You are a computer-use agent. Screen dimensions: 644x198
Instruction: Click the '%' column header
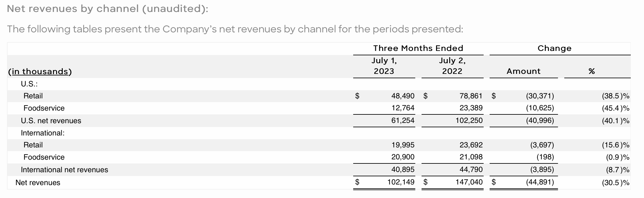591,71
